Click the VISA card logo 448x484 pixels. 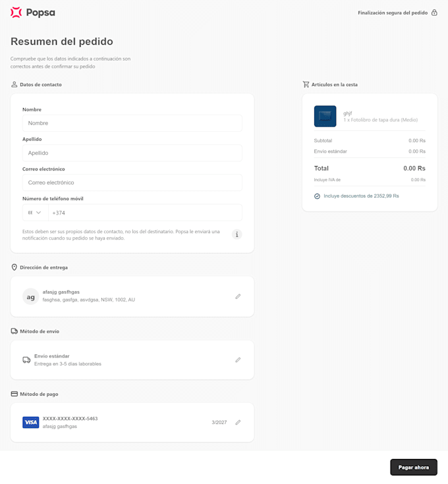click(30, 422)
